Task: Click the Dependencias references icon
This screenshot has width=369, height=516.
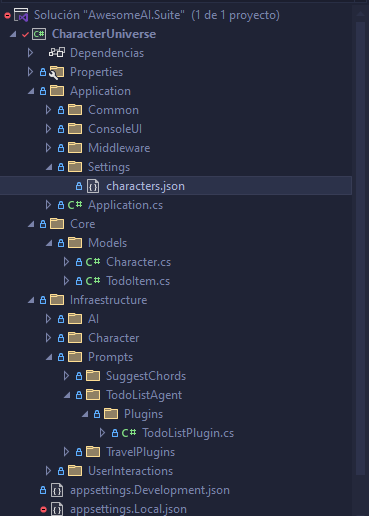Action: pos(57,53)
